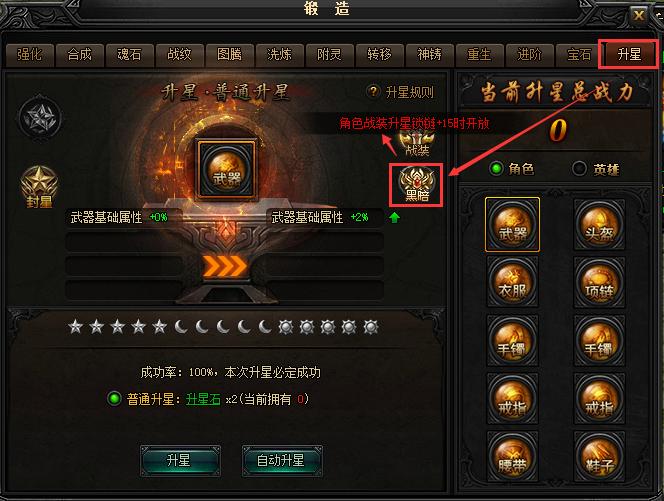The height and width of the screenshot is (501, 664).
Task: Open the 黑暗 dark equipment icon
Action: coord(417,185)
